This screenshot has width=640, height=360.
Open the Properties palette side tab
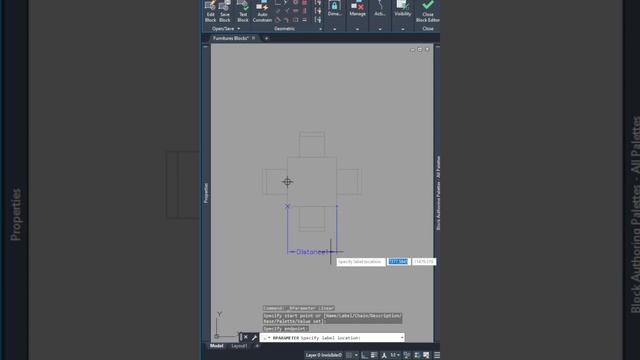[x=206, y=193]
